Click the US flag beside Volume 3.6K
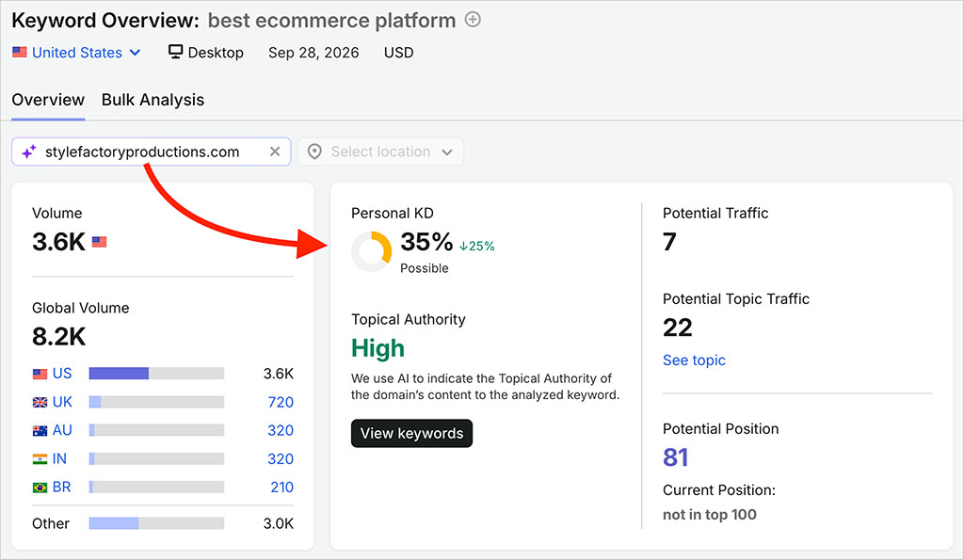The height and width of the screenshot is (560, 964). point(99,242)
